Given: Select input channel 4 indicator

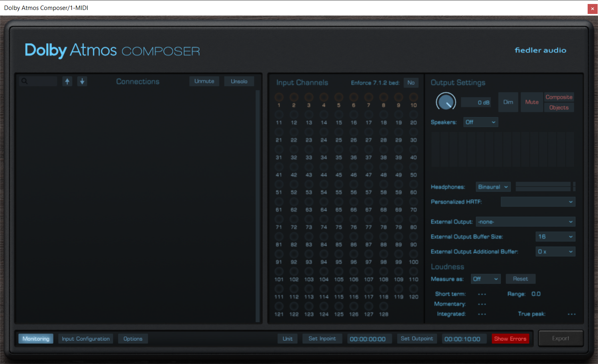Looking at the screenshot, I should [324, 97].
